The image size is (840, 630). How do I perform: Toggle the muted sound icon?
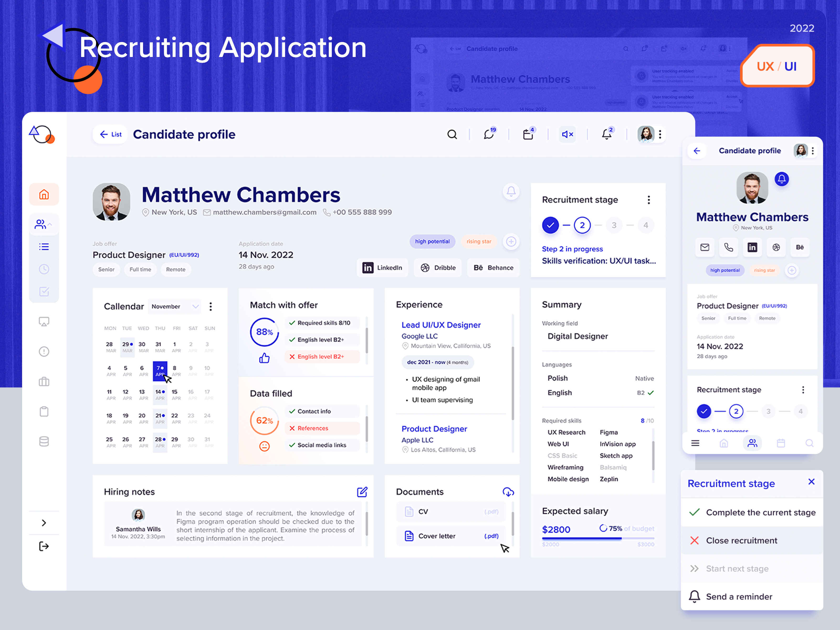click(567, 134)
